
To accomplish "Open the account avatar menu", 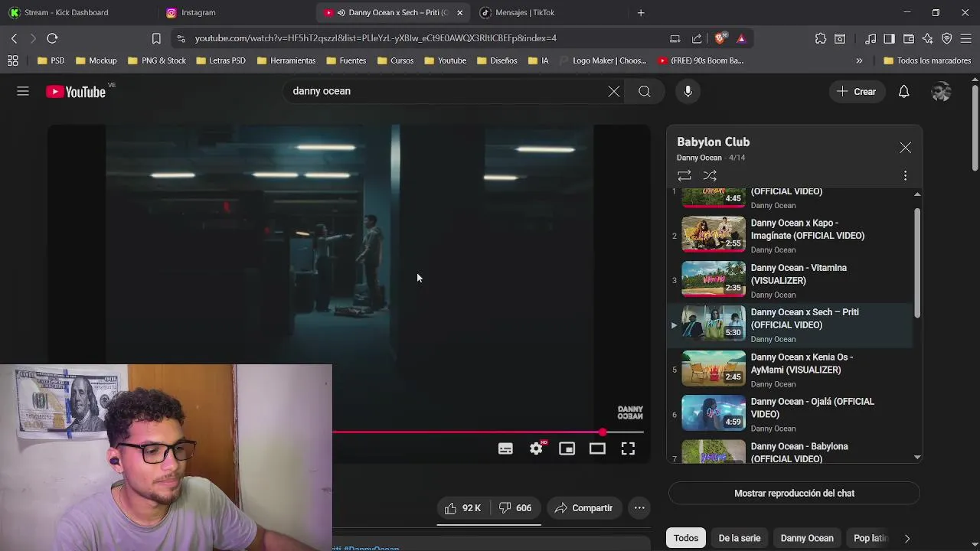I will 941,92.
